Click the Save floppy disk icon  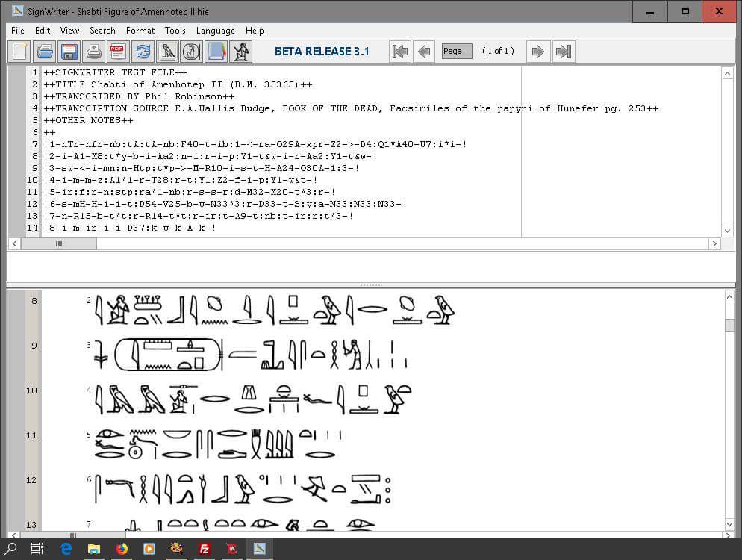pyautogui.click(x=69, y=51)
